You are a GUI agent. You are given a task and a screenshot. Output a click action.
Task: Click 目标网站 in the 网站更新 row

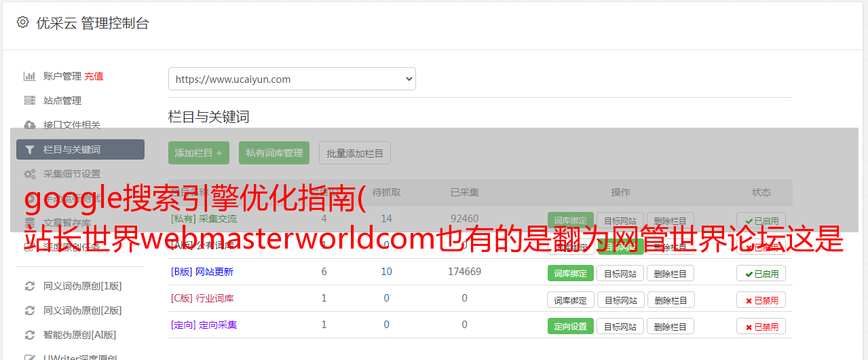tap(620, 273)
